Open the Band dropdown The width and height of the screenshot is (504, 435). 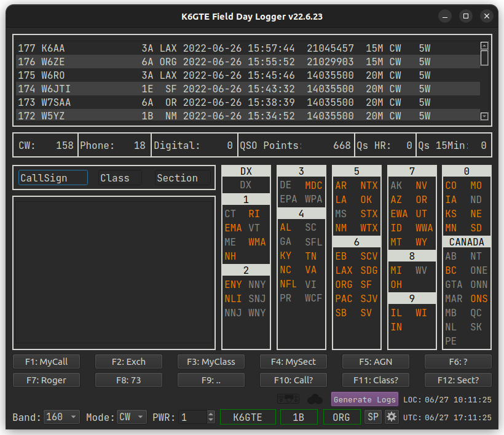[x=62, y=417]
